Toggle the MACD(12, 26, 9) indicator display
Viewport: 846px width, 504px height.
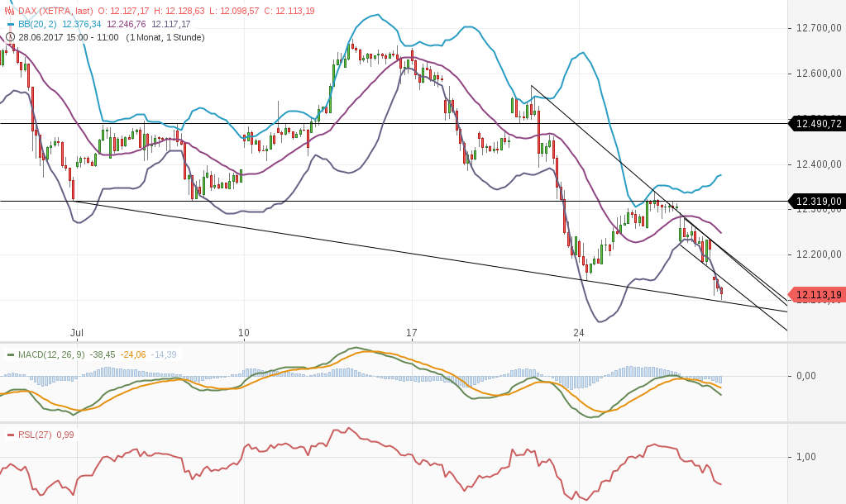click(x=50, y=354)
